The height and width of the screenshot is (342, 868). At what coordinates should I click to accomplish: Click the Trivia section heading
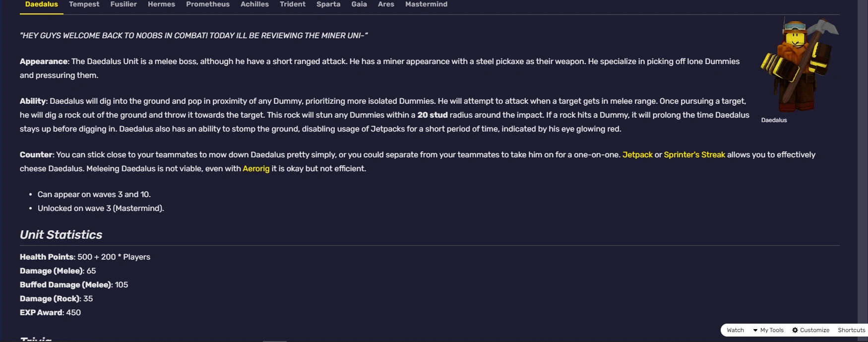(x=35, y=340)
